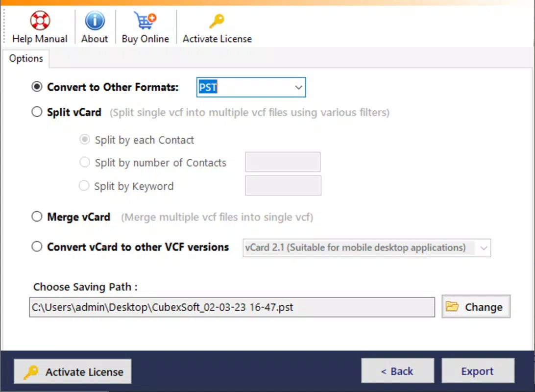The image size is (535, 392).
Task: Select the Split vCard option
Action: click(37, 112)
